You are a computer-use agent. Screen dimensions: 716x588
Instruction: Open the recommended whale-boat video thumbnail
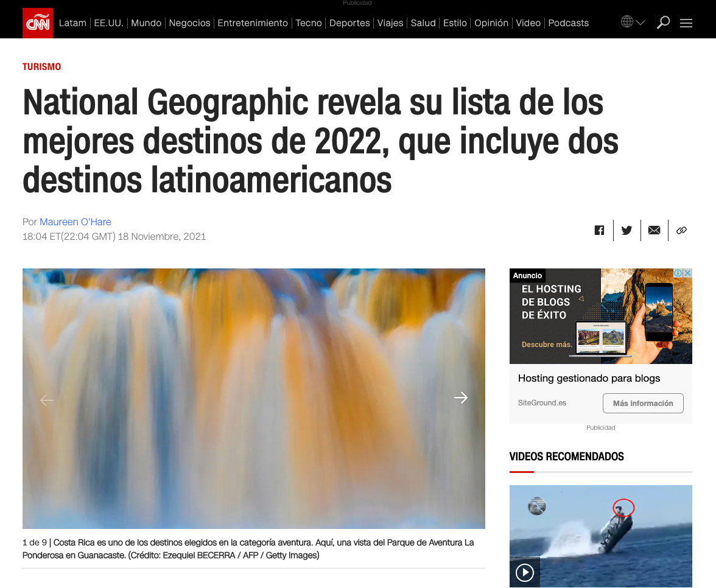click(x=600, y=536)
